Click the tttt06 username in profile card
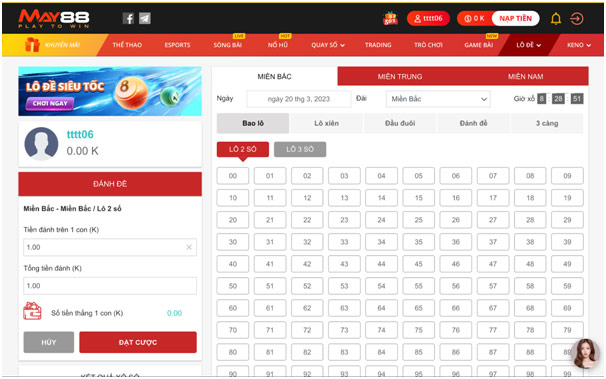The image size is (606, 379). pos(80,134)
